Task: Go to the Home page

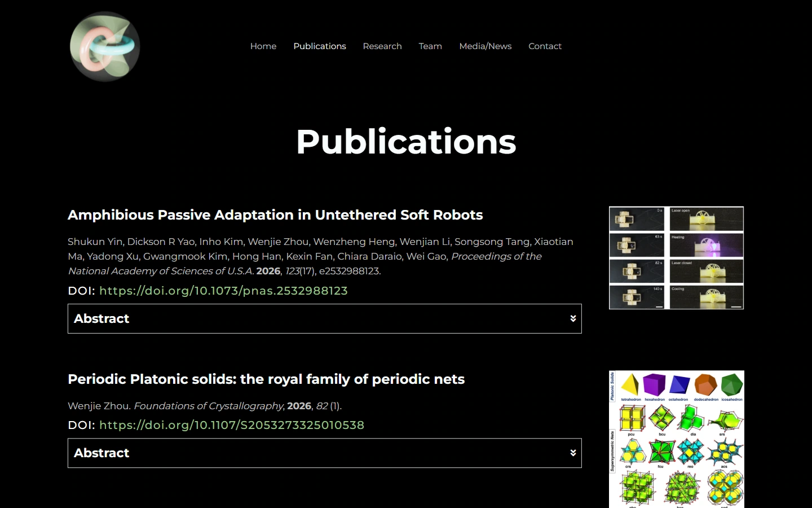Action: 263,46
